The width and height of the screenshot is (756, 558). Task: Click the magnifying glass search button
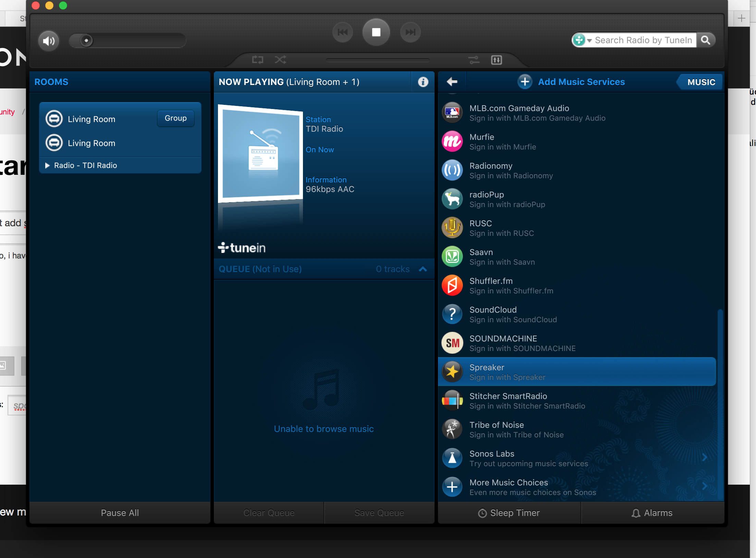[705, 40]
